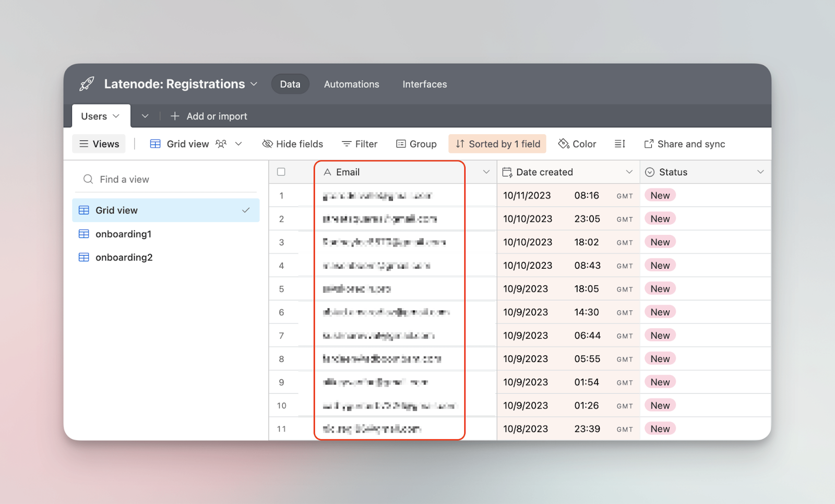Image resolution: width=835 pixels, height=504 pixels.
Task: Click row number 11
Action: (281, 429)
